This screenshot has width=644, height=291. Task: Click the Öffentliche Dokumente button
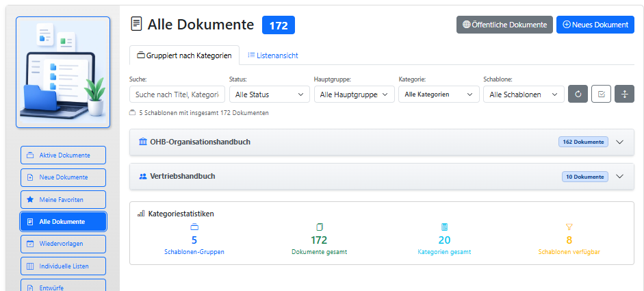tap(504, 25)
